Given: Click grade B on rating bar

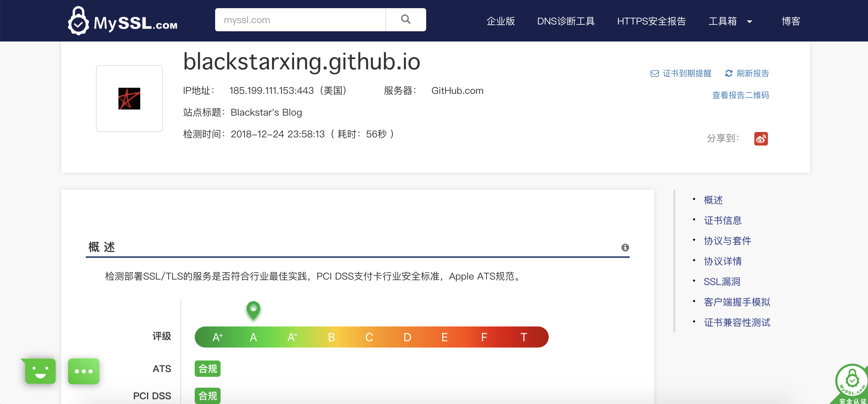Looking at the screenshot, I should [x=332, y=337].
